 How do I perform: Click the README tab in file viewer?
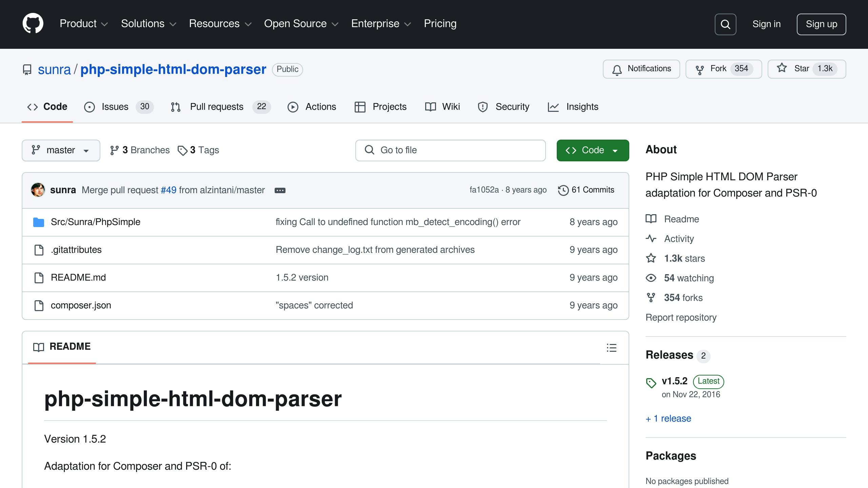pos(62,347)
